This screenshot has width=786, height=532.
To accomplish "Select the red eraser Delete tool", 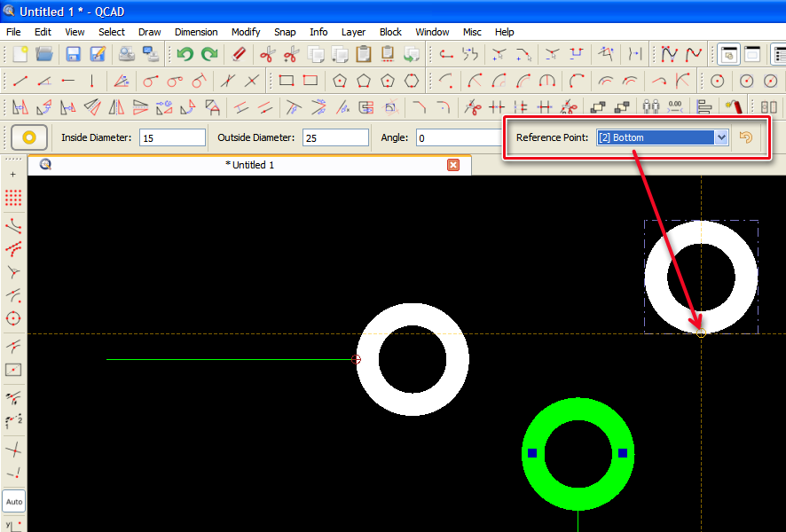I will (239, 54).
